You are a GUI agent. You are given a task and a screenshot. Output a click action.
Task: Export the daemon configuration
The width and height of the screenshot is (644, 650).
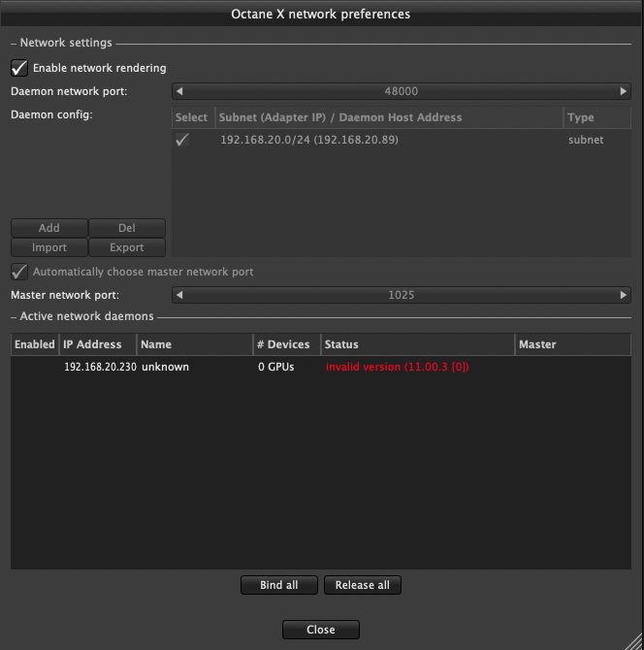pyautogui.click(x=127, y=247)
